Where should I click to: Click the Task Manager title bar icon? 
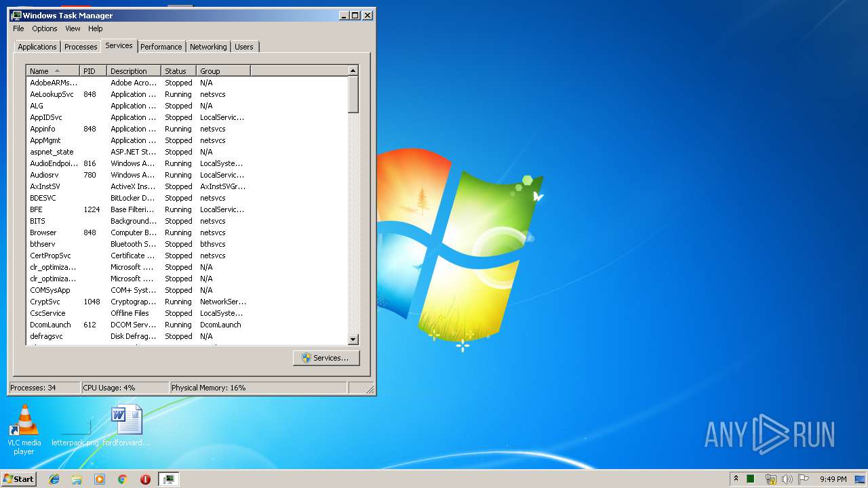coord(16,15)
